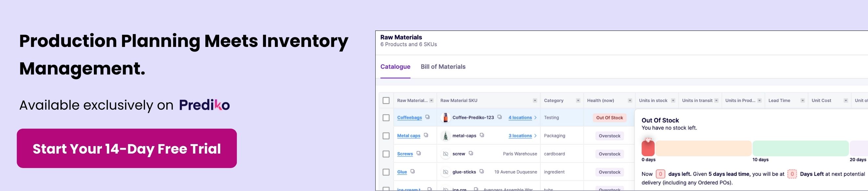The image size is (868, 191).
Task: Open the Screws raw material link
Action: point(405,154)
